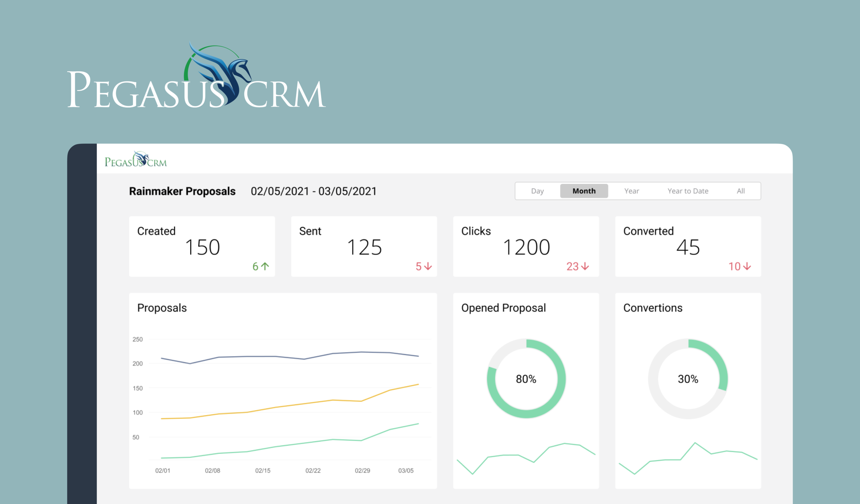
Task: Click the 80% Opened Proposal donut chart
Action: (526, 379)
